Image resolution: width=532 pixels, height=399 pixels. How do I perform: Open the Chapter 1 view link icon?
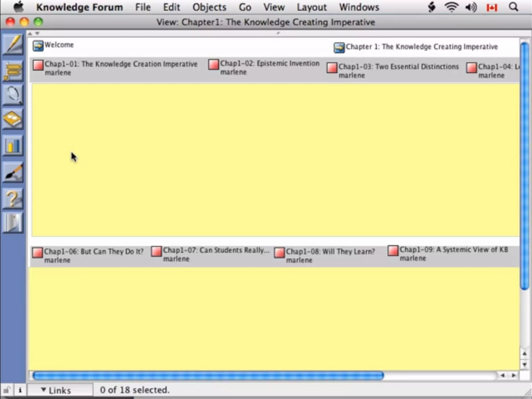(339, 48)
